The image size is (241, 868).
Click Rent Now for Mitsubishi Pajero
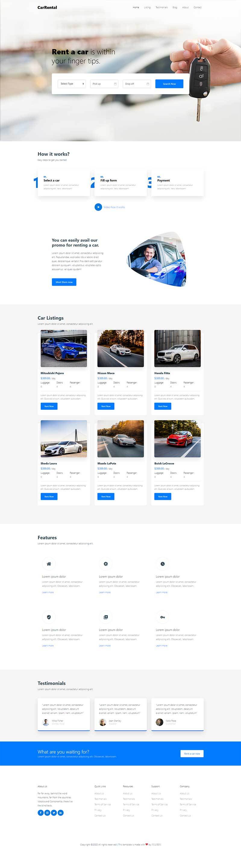click(x=49, y=406)
